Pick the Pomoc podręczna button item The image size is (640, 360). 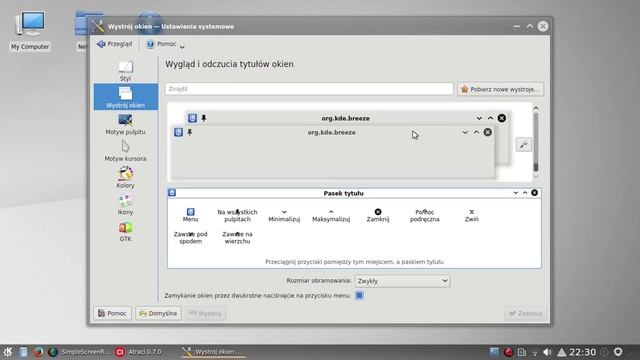pyautogui.click(x=424, y=216)
